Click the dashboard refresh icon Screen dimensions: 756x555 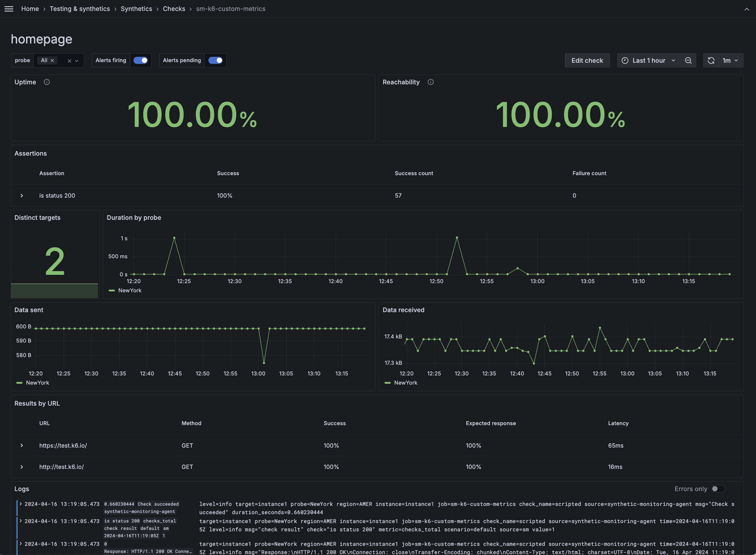[711, 60]
